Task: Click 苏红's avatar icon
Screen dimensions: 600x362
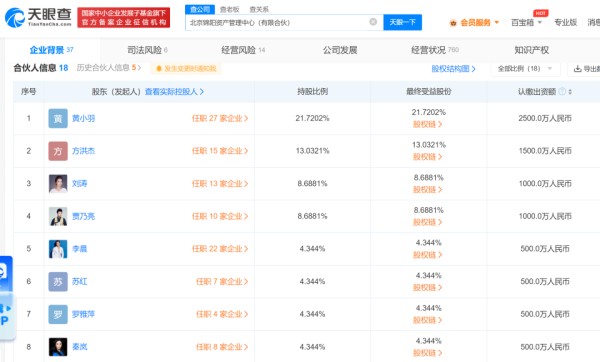Action: tap(58, 282)
